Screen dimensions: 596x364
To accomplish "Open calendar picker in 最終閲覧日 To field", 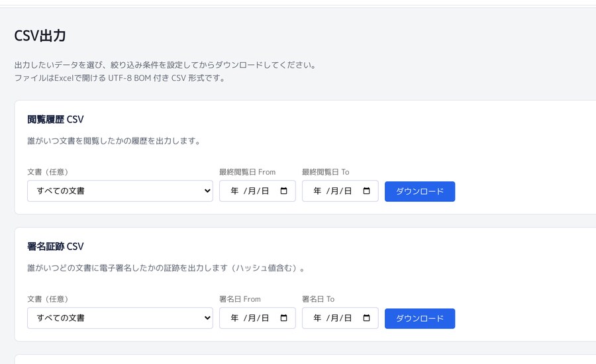I will [x=366, y=191].
